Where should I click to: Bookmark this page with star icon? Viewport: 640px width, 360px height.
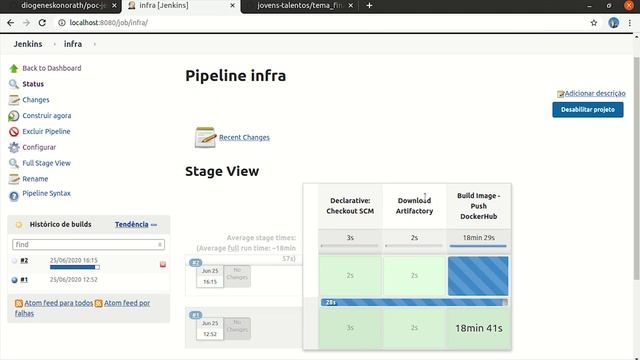[x=593, y=23]
